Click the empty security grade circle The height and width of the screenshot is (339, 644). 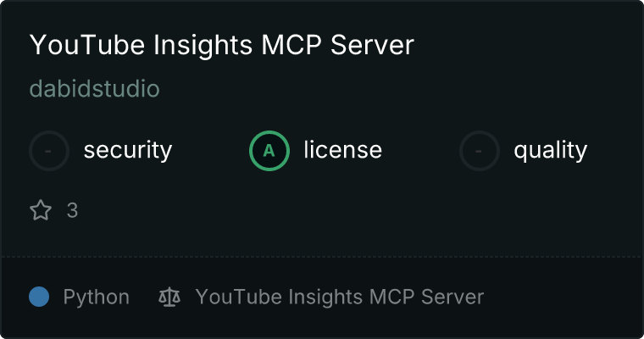point(49,151)
